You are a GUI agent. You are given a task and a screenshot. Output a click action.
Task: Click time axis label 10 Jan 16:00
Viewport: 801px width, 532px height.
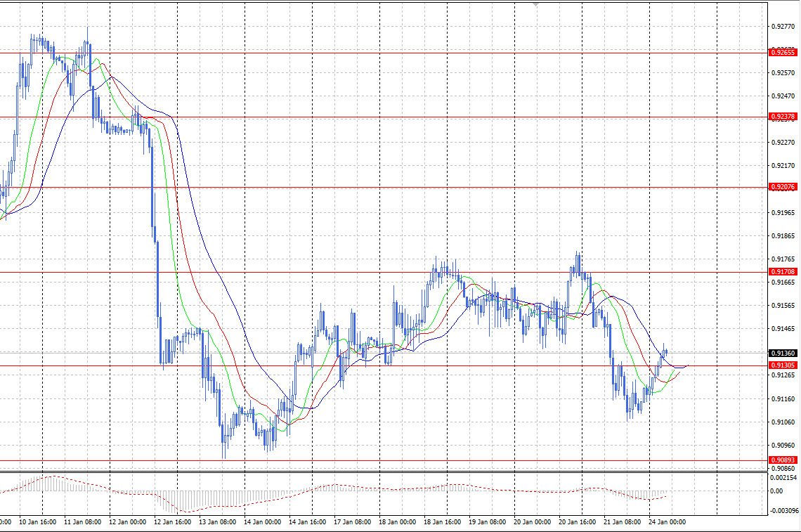(x=37, y=522)
